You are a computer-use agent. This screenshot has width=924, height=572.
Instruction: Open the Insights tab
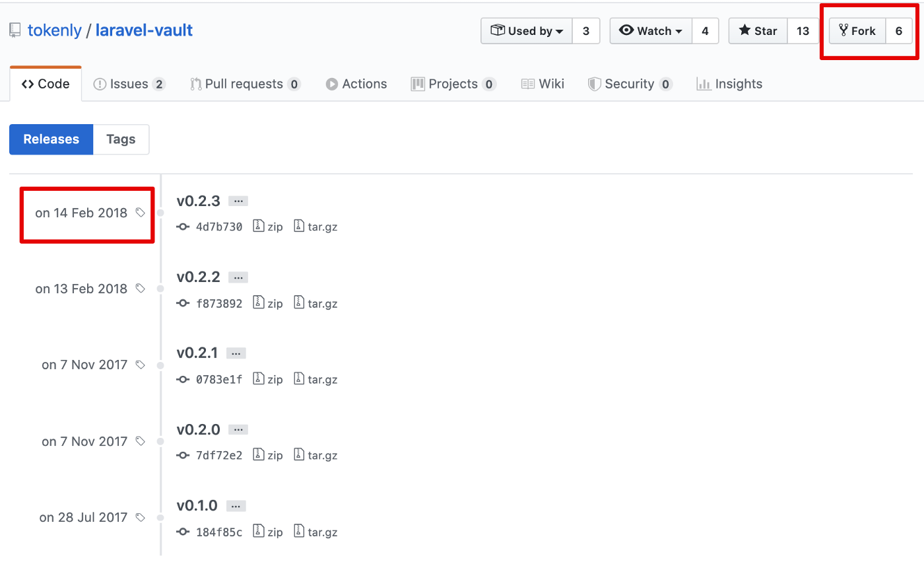pos(729,84)
